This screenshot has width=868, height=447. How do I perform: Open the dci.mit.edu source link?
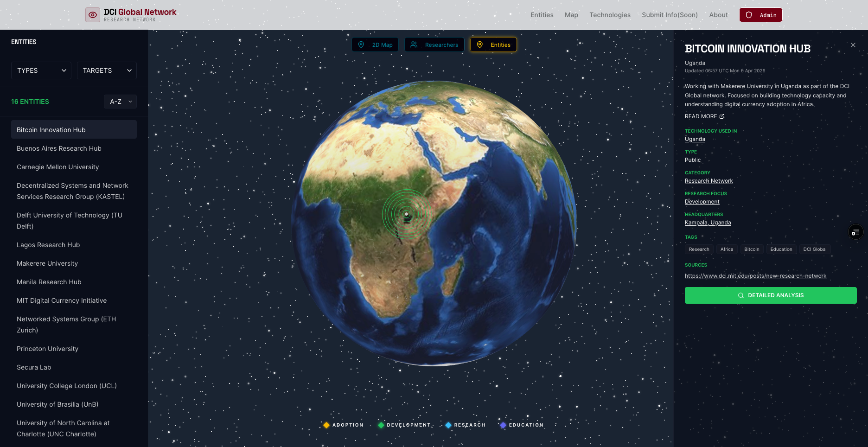755,276
